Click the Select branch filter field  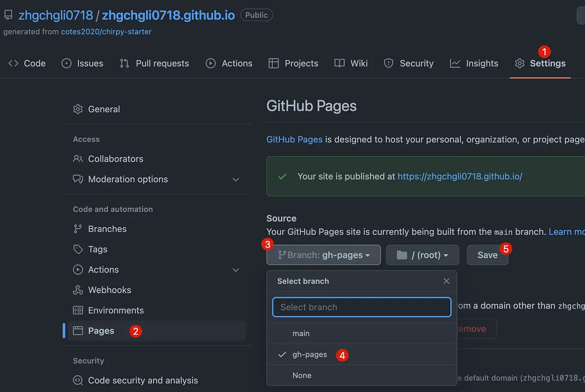click(x=361, y=307)
